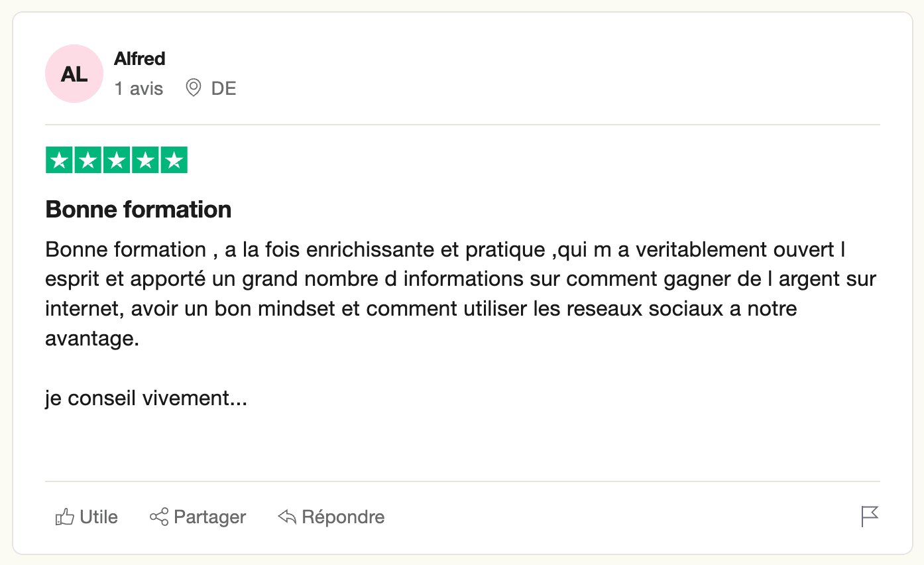
Task: Click the fourth green rating star
Action: tap(145, 160)
